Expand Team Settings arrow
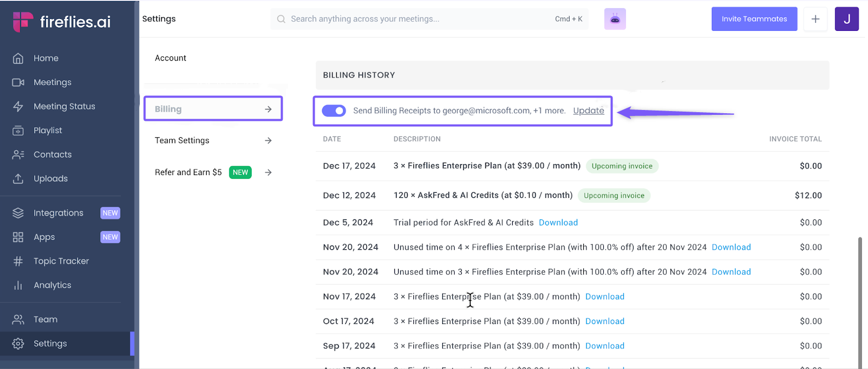 (x=268, y=140)
